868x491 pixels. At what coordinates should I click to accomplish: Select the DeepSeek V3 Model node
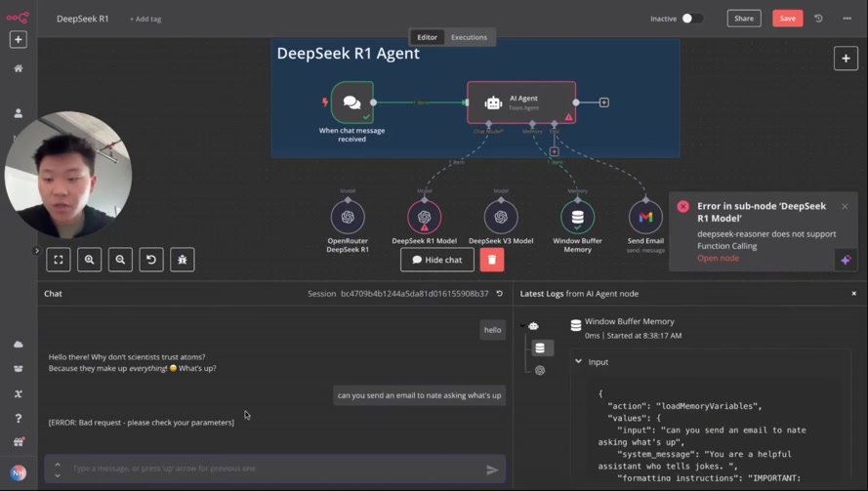[x=501, y=217]
